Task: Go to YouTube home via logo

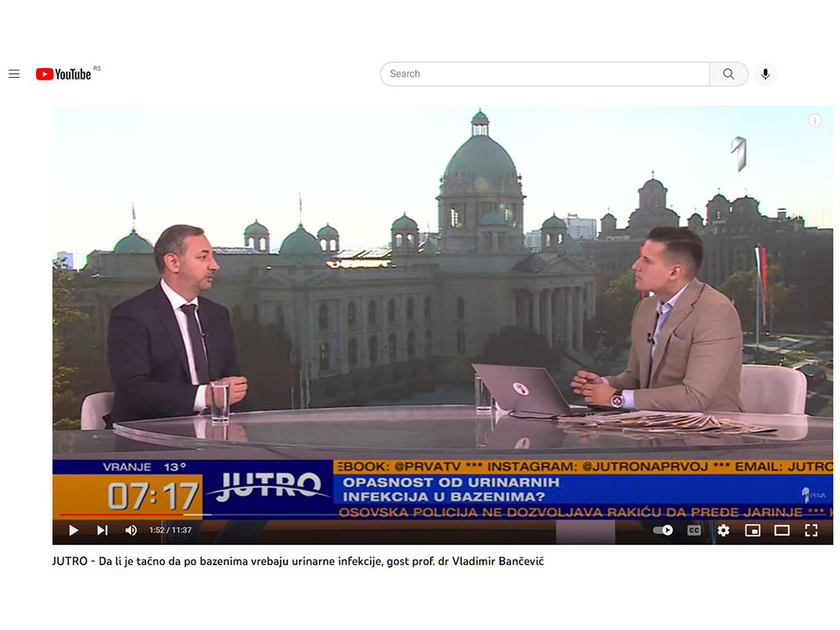Action: pos(64,74)
